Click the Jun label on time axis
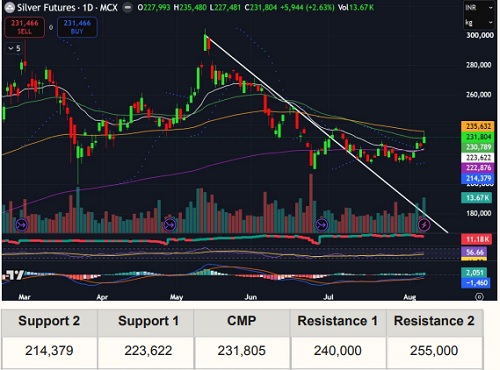This screenshot has height=370, width=500. [250, 297]
